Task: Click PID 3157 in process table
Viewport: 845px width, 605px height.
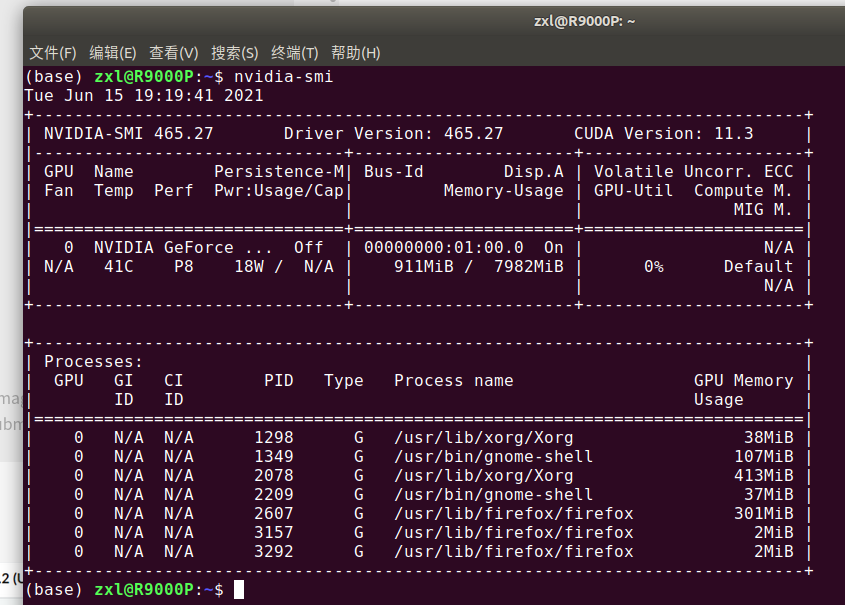Action: (x=274, y=532)
